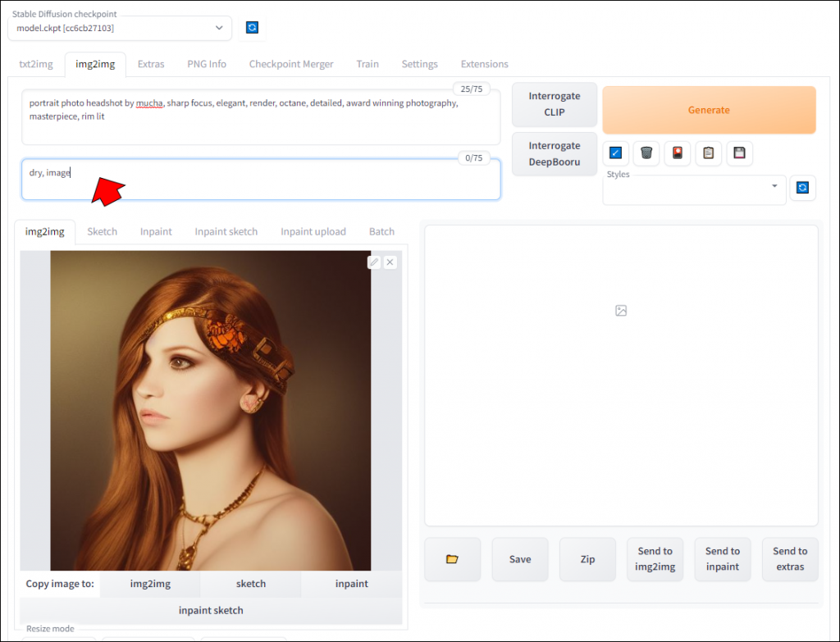This screenshot has height=642, width=840.
Task: Clear the prompt using the trashcan icon
Action: [646, 153]
